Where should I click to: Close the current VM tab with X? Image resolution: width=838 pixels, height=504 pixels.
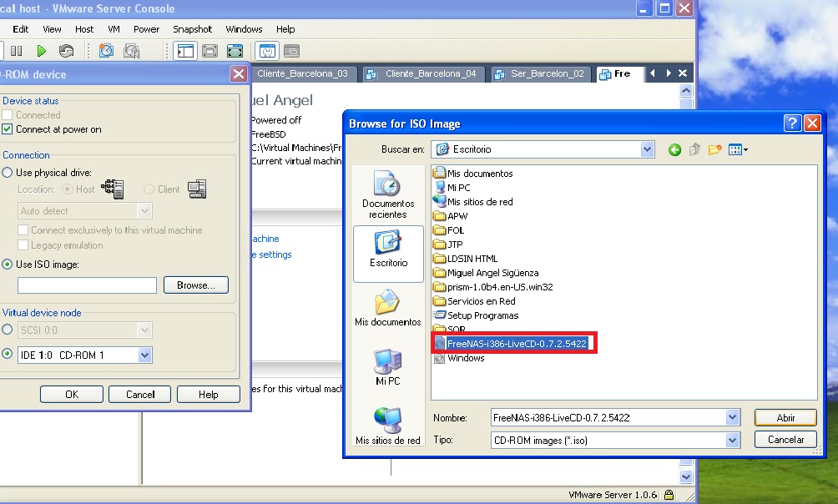(683, 73)
